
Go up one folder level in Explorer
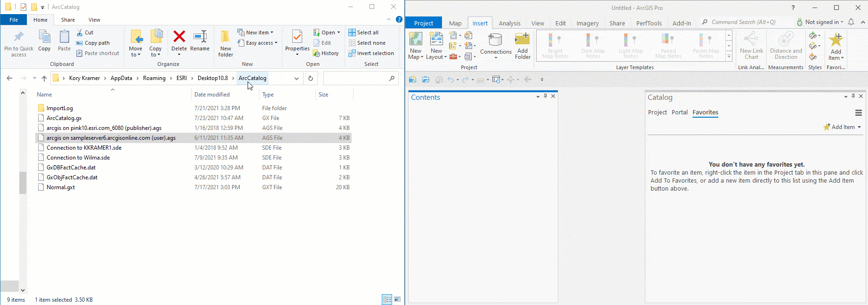[x=44, y=78]
